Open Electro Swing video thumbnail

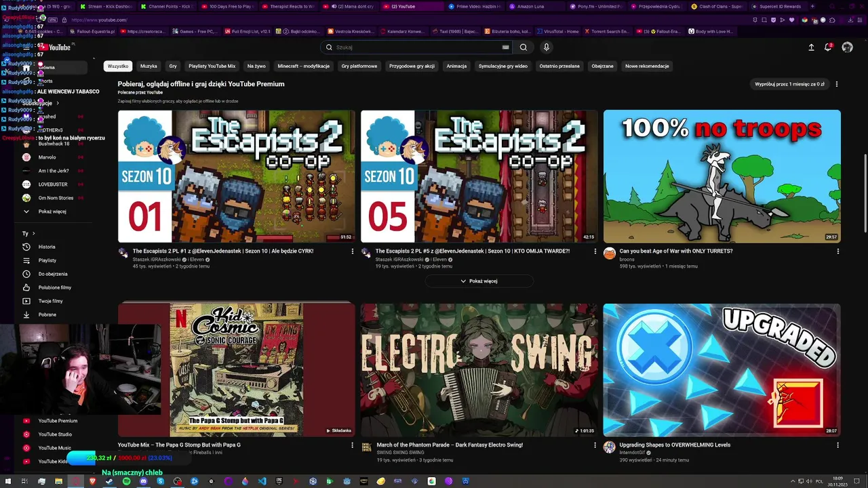[x=479, y=370]
